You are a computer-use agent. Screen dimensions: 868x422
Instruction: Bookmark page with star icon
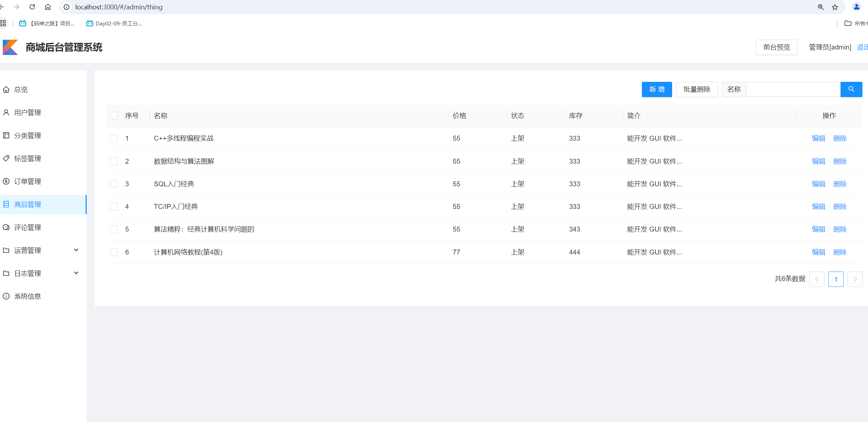point(835,7)
